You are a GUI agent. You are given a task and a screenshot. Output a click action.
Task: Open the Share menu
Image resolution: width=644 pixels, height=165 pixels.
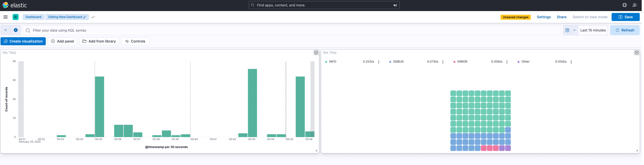562,17
